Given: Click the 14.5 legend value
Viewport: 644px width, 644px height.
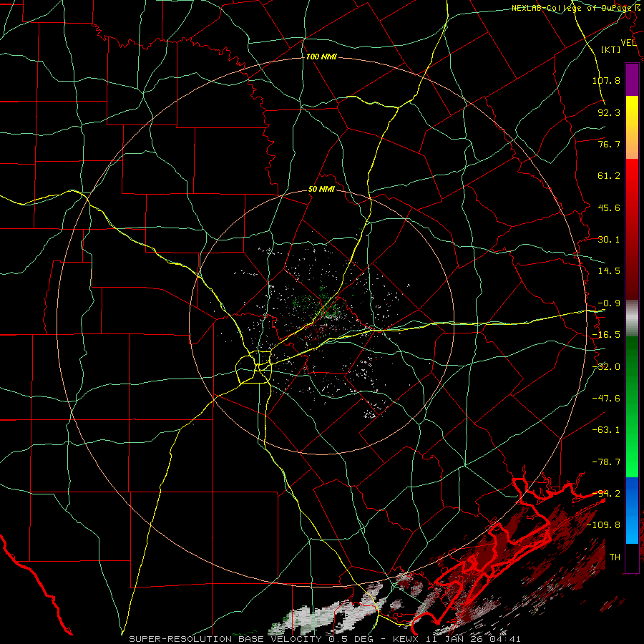Looking at the screenshot, I should [x=609, y=271].
